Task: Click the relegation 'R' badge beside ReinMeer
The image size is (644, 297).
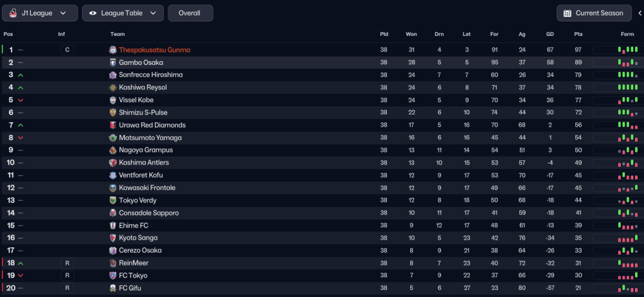Action: click(67, 263)
